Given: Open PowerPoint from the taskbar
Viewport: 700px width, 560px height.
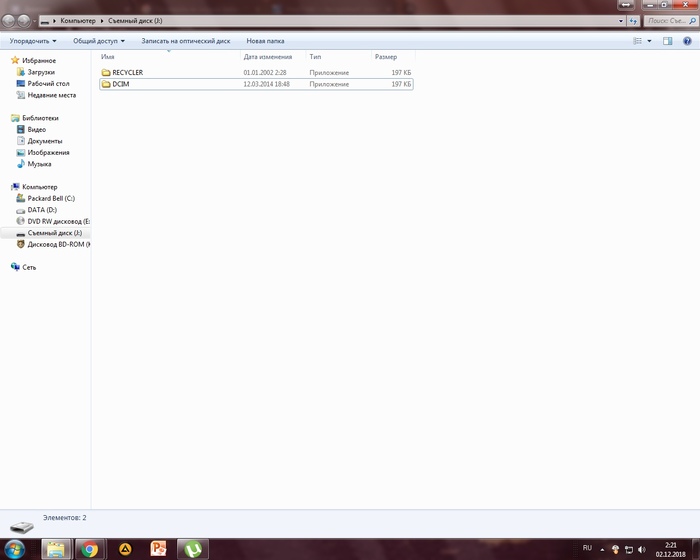Looking at the screenshot, I should tap(158, 548).
